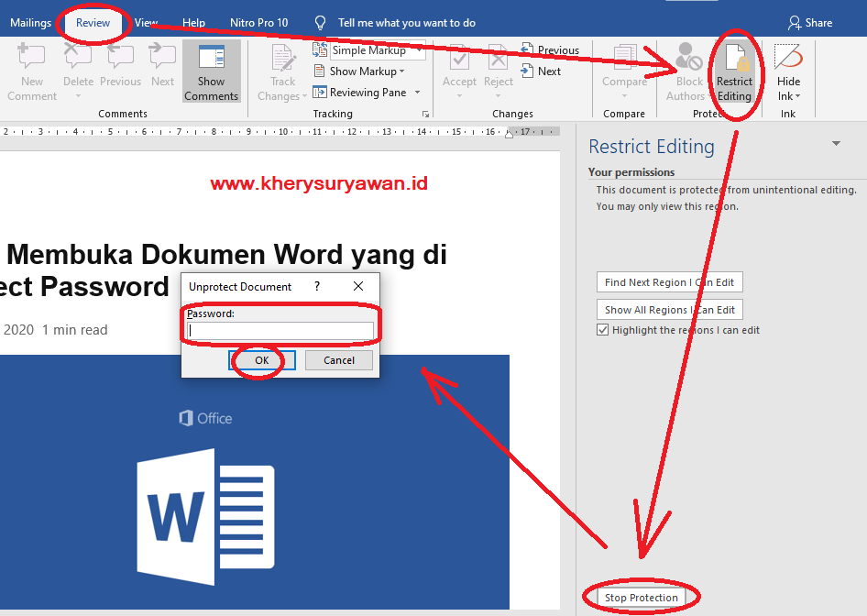Click inside the Password input field
Screen dimensions: 867x616
(x=280, y=328)
